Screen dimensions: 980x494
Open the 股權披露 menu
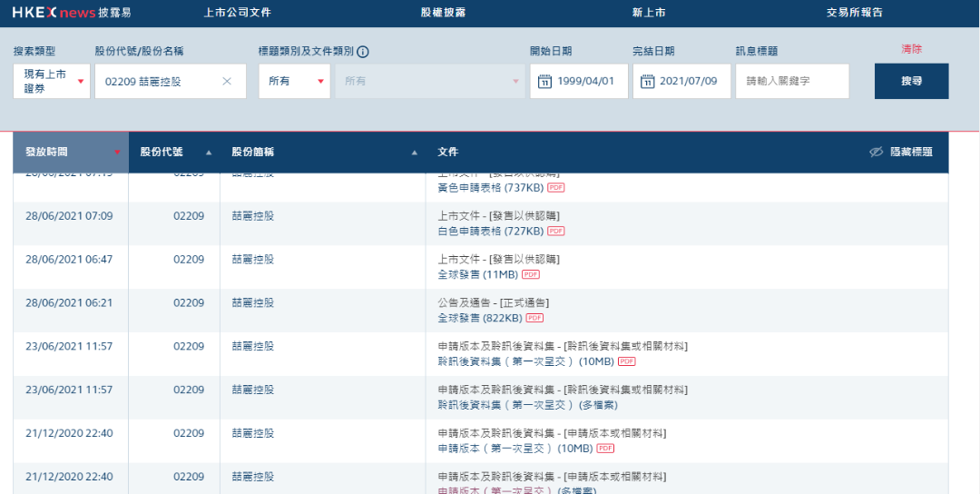point(443,13)
